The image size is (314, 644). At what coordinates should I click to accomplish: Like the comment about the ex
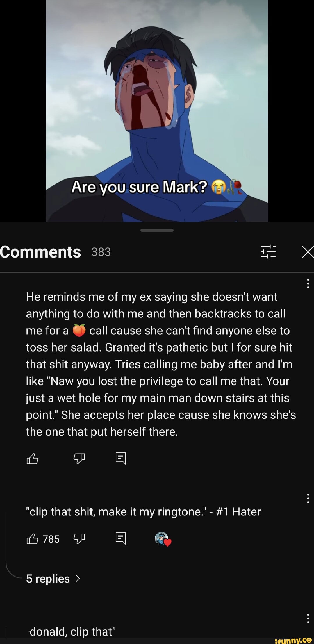click(32, 459)
